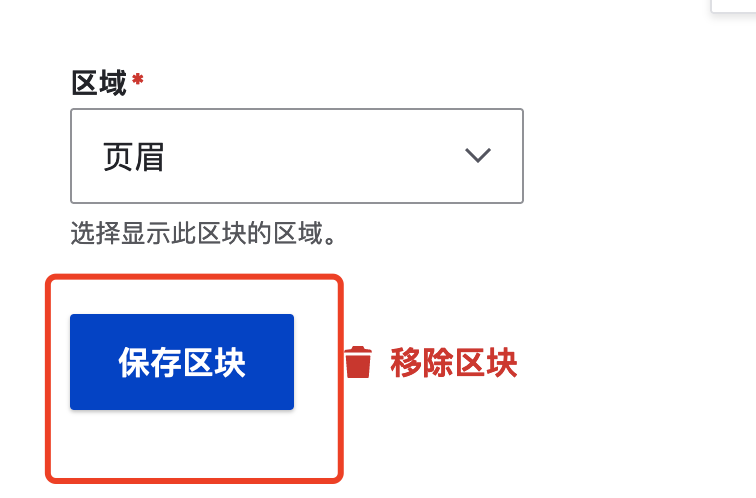Click the red delete icon beside 移除区块
The image size is (756, 498).
click(x=358, y=362)
